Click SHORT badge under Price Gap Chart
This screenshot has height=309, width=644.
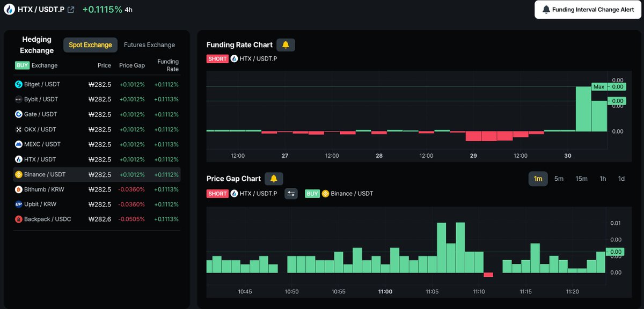pyautogui.click(x=217, y=194)
